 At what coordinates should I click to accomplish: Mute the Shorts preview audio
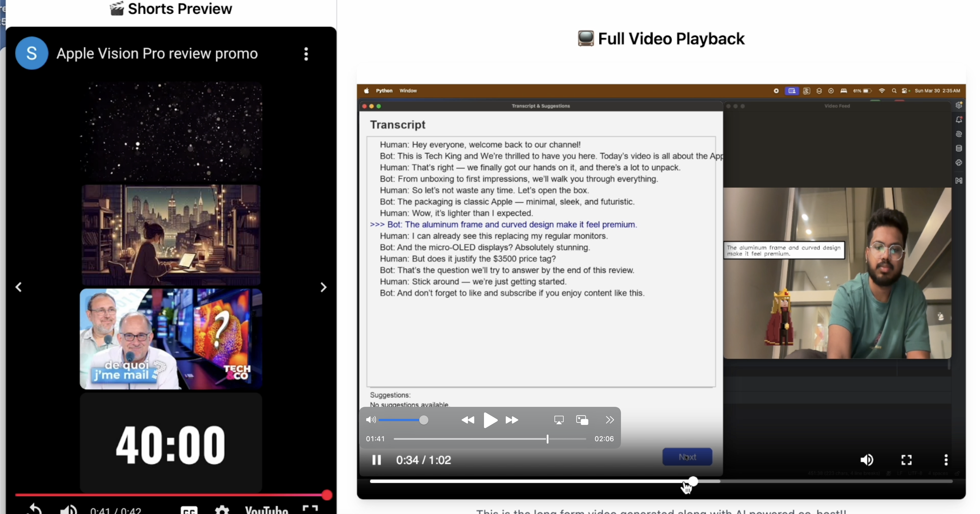[x=68, y=509]
